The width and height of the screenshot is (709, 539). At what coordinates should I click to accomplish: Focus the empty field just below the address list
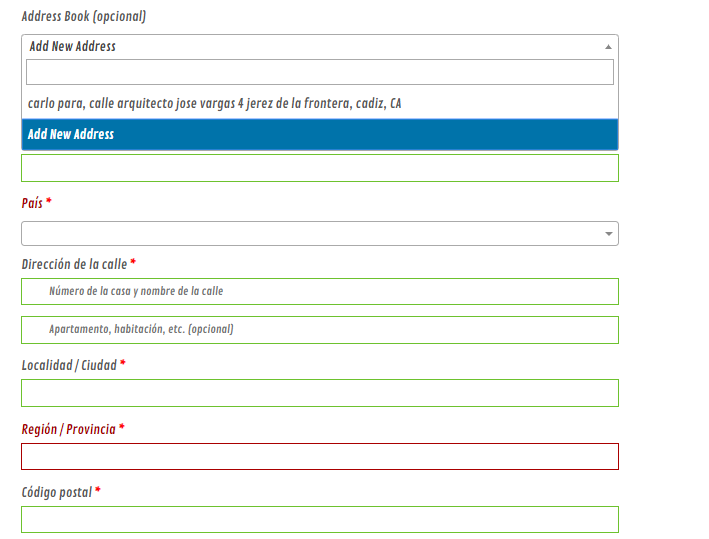click(x=320, y=168)
